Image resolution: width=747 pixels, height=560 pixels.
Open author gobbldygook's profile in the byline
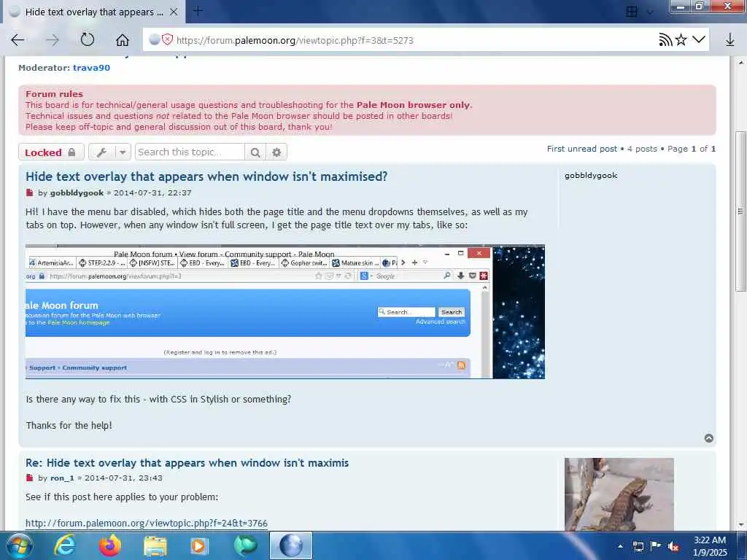coord(77,192)
